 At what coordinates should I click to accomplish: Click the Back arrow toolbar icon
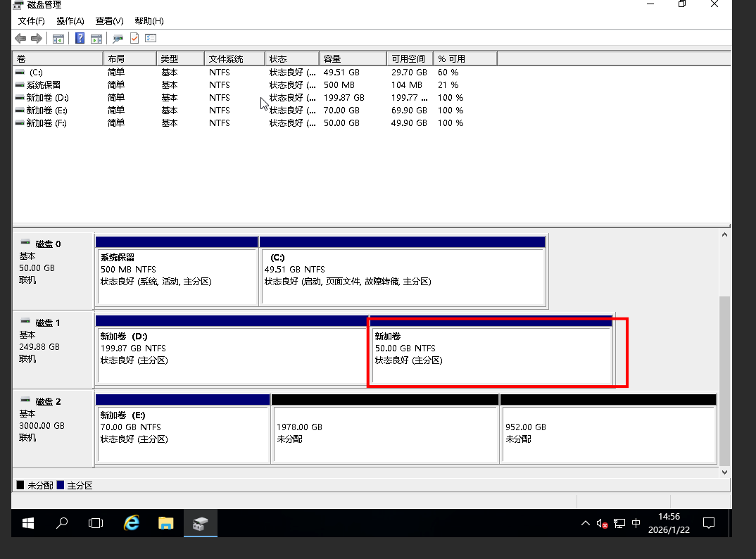(x=20, y=38)
